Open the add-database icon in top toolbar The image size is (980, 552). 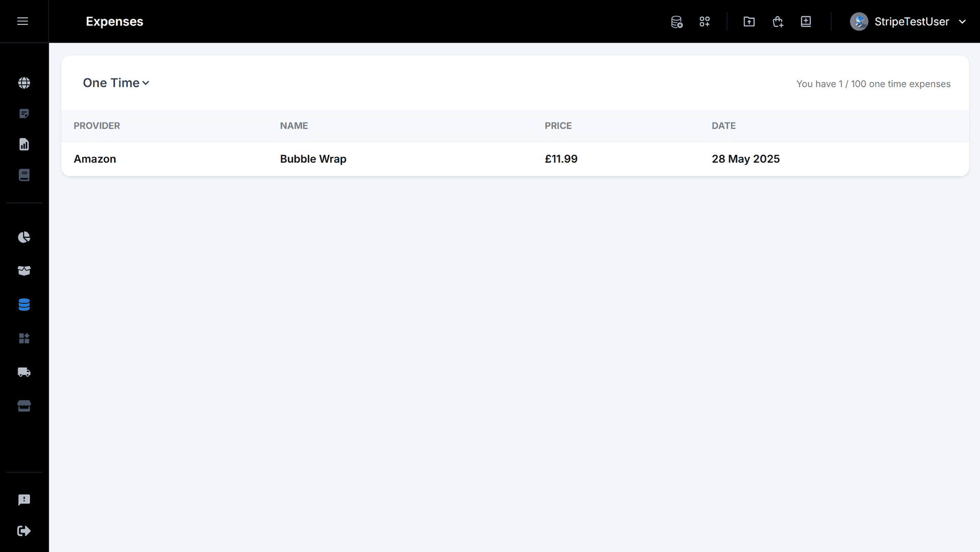(676, 21)
